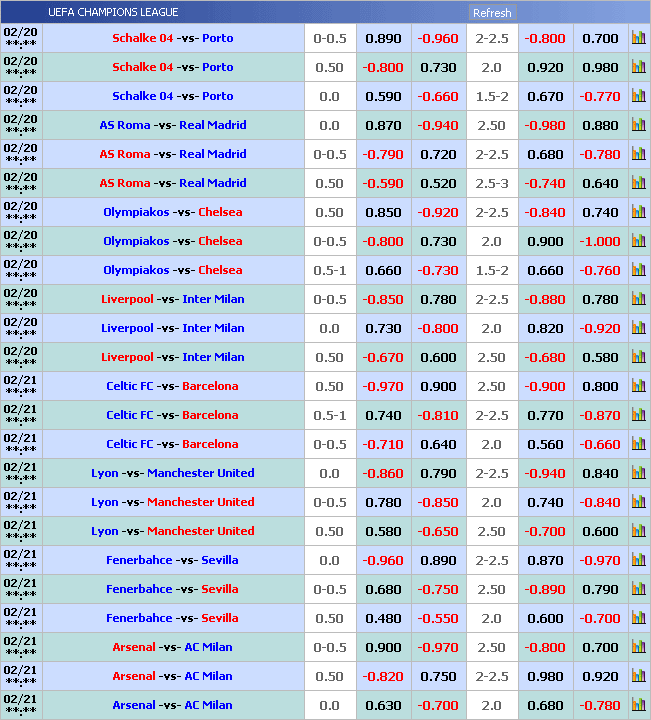Open chart icon in AS Roma row with 0.520 odds
This screenshot has width=651, height=720.
pyautogui.click(x=638, y=184)
